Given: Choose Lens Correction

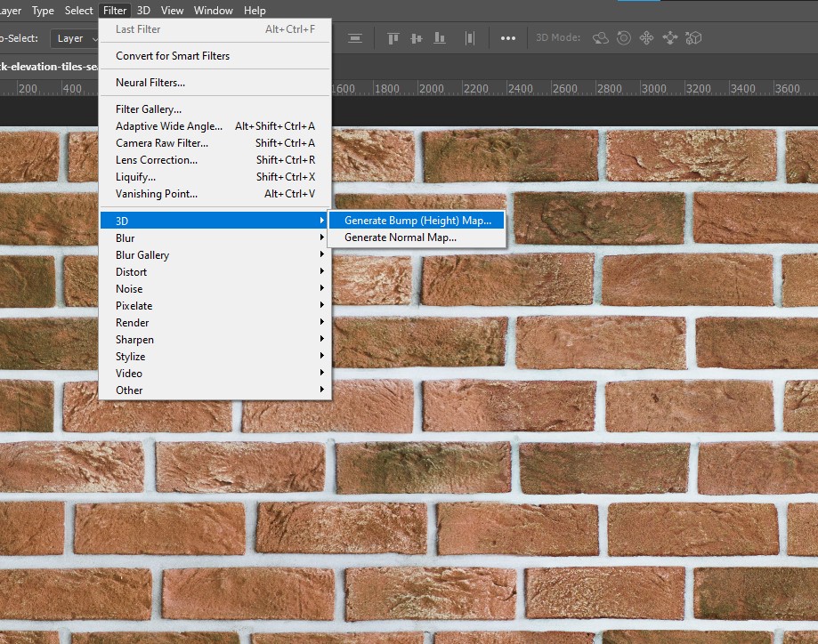Looking at the screenshot, I should [x=215, y=160].
